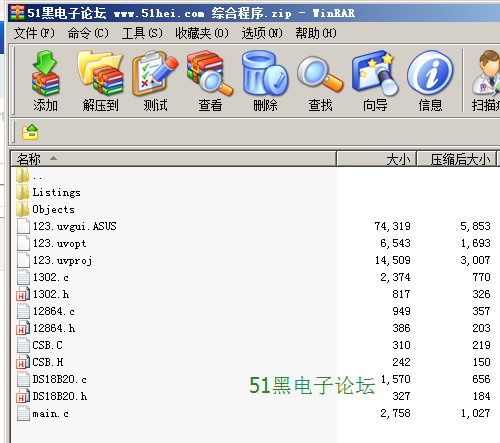Select the folder name 'Objects'

click(53, 209)
